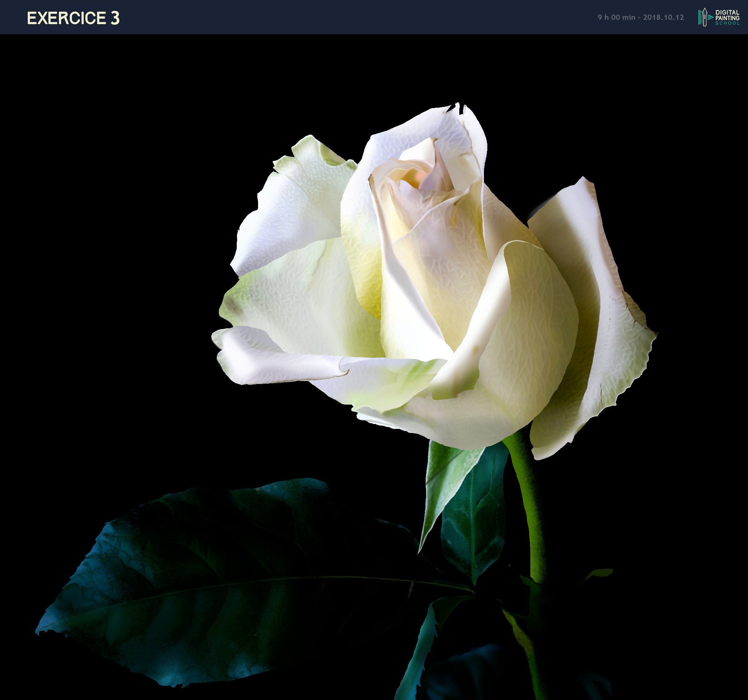Image resolution: width=748 pixels, height=700 pixels.
Task: Click the "2018.10.12" date text
Action: 663,17
